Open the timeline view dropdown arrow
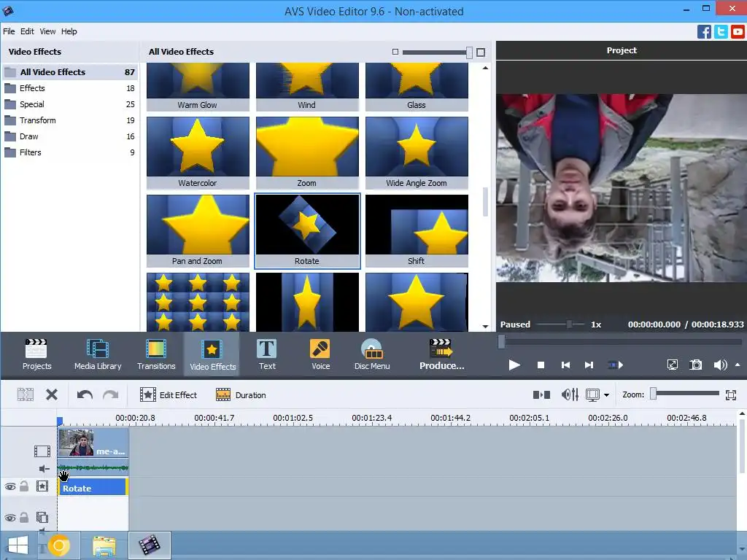Screen dimensions: 747x560 [606, 395]
